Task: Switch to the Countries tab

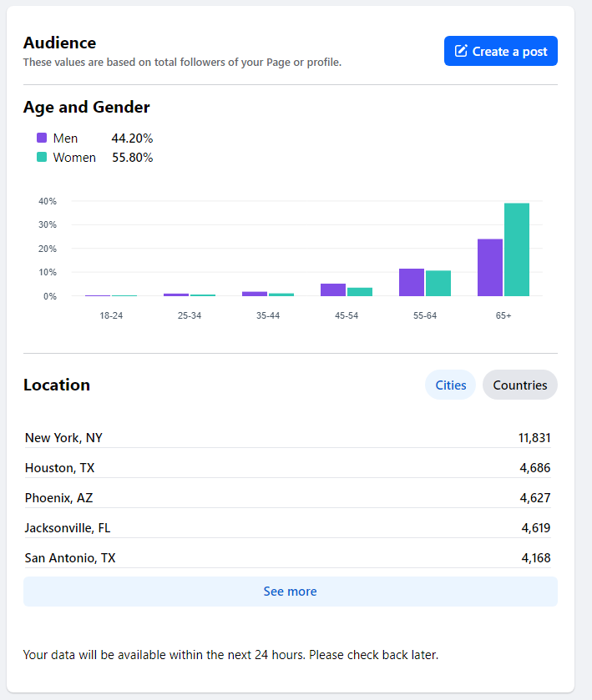Action: point(519,385)
